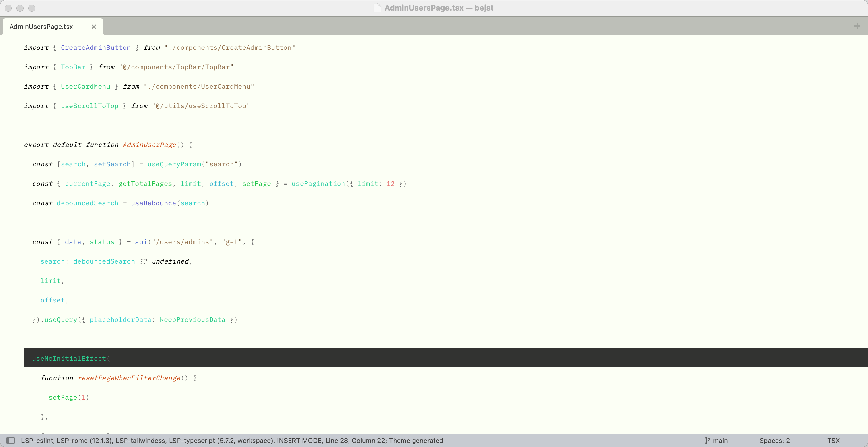Click the window title AdminUsersPage.tsx — bejst
The width and height of the screenshot is (868, 447).
tap(439, 8)
